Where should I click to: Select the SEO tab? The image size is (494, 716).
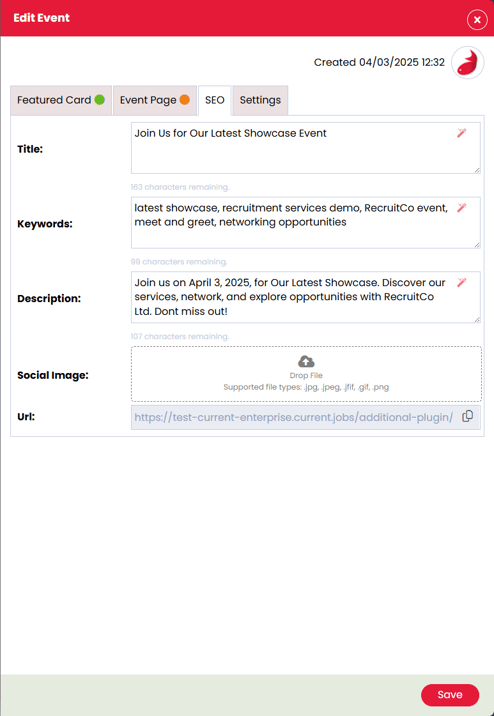click(215, 100)
